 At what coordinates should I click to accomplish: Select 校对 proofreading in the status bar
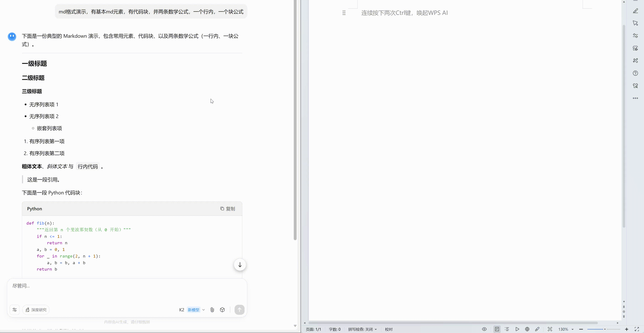[x=389, y=329]
